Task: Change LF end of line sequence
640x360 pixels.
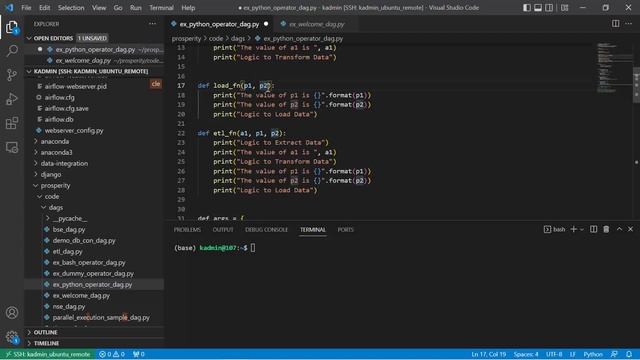Action: pos(573,354)
